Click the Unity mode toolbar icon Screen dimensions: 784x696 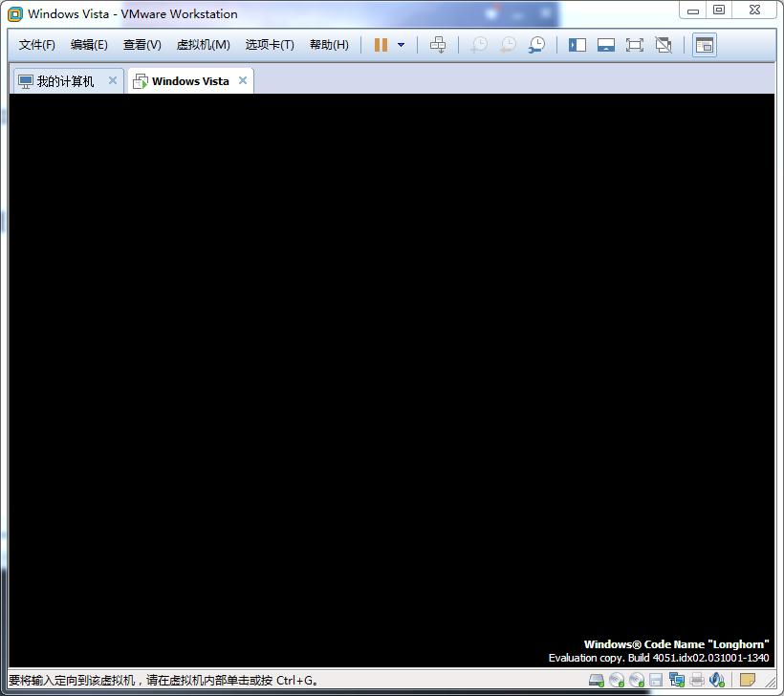coord(664,45)
